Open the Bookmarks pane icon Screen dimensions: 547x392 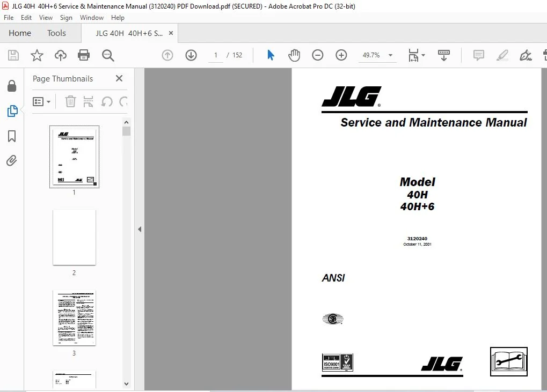12,136
